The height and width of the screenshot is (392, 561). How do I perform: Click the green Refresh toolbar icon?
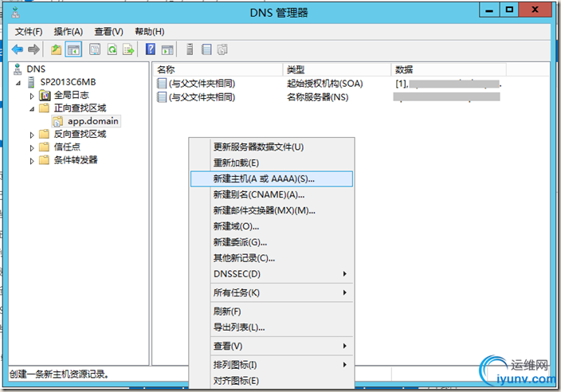pyautogui.click(x=112, y=49)
